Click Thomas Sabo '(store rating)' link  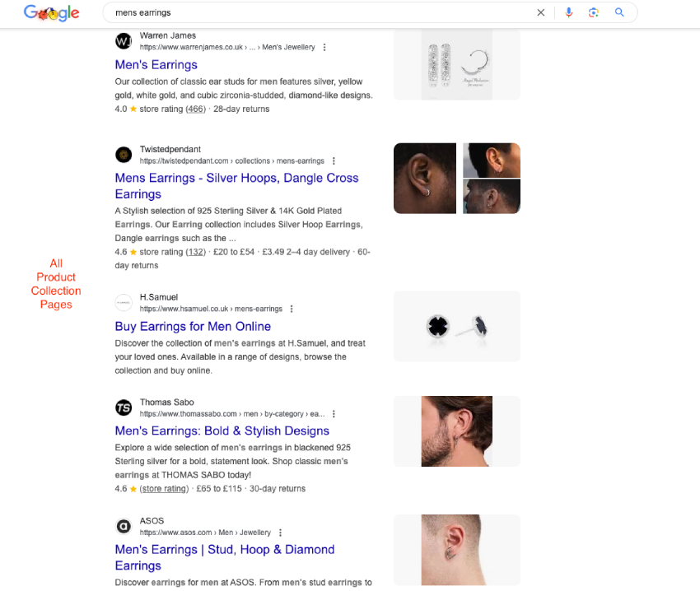pyautogui.click(x=164, y=489)
